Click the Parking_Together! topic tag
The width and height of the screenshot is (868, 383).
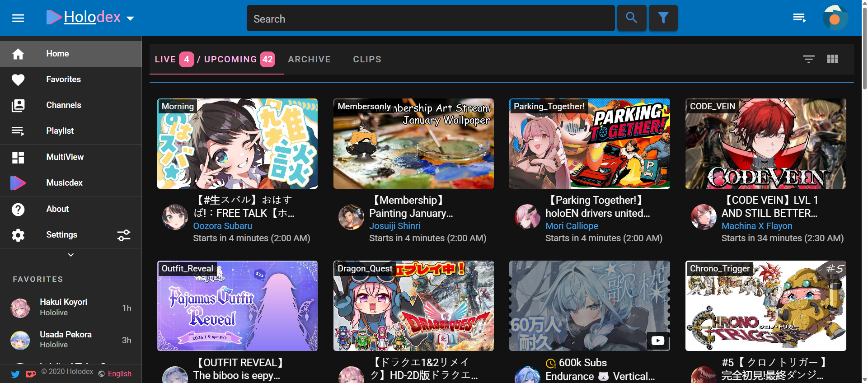pyautogui.click(x=549, y=106)
